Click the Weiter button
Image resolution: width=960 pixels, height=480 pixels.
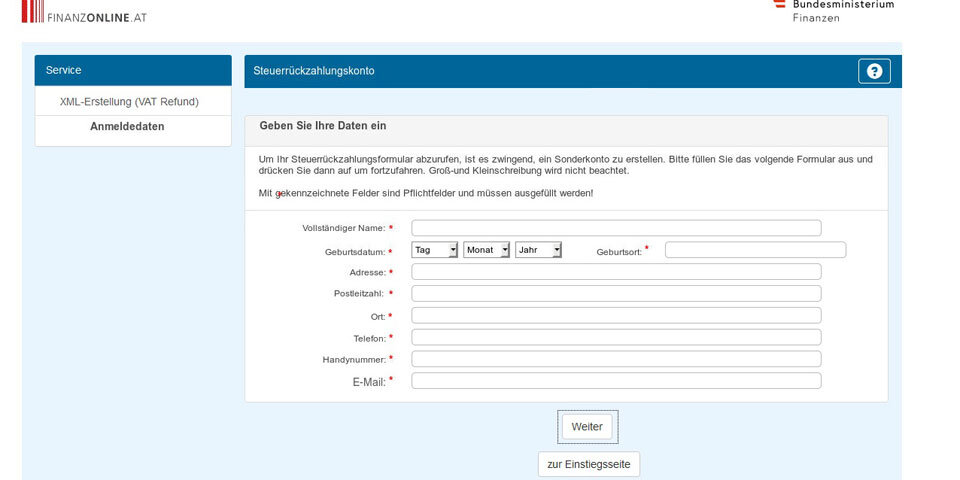point(587,427)
